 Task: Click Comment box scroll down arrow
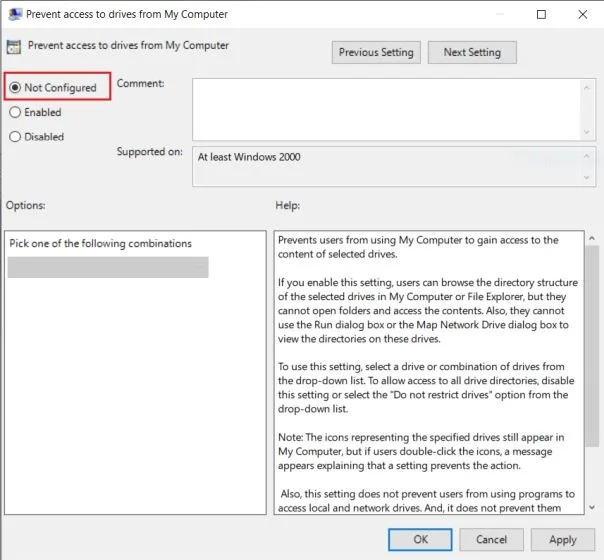[x=586, y=132]
